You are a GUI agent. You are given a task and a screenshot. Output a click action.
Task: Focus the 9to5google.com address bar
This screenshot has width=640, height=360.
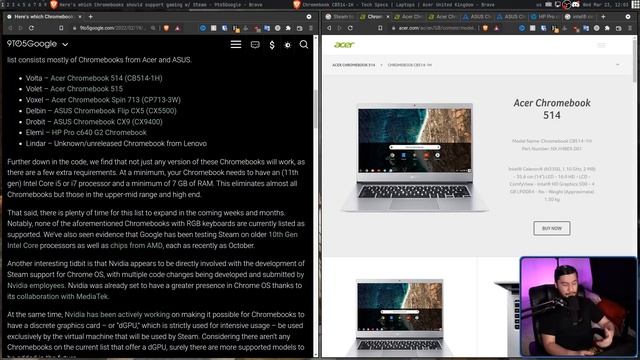point(112,28)
